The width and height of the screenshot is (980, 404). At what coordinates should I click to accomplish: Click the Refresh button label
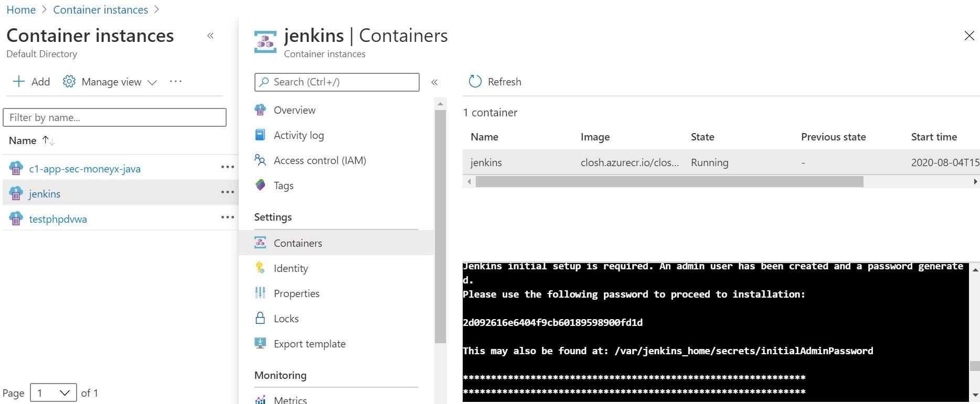pyautogui.click(x=504, y=82)
